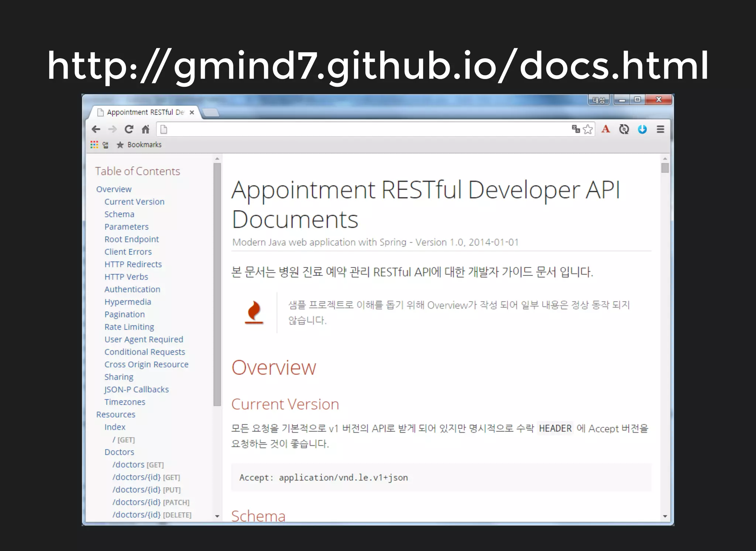756x551 pixels.
Task: Maximize the browser window
Action: pos(638,100)
